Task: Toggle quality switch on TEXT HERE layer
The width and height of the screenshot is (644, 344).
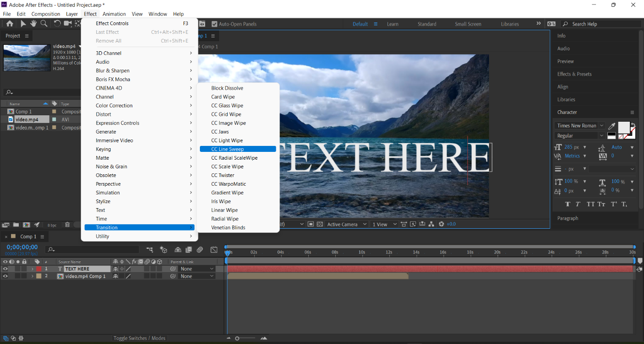Action: (129, 269)
